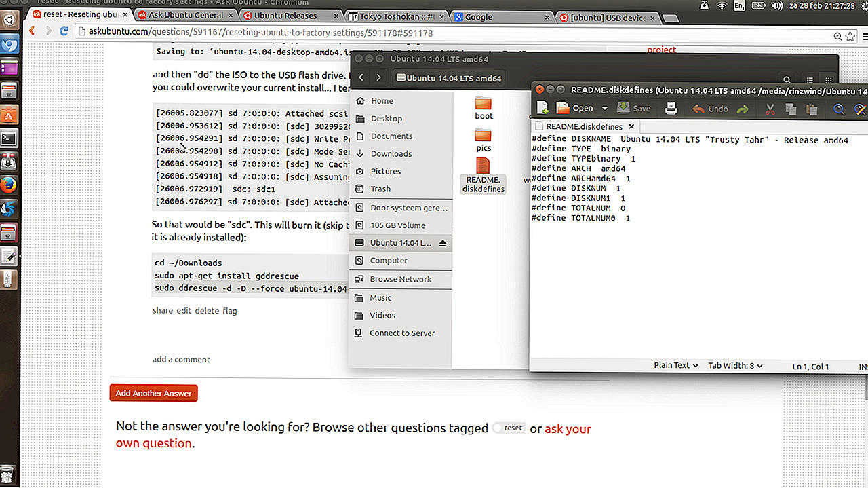This screenshot has height=488, width=868.
Task: Click the new document icon in gedit
Action: click(542, 108)
